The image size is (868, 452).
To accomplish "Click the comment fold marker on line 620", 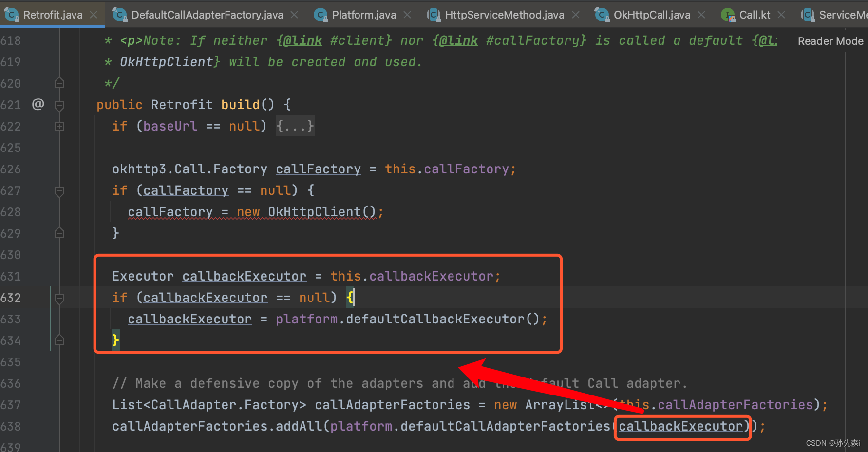I will point(59,83).
